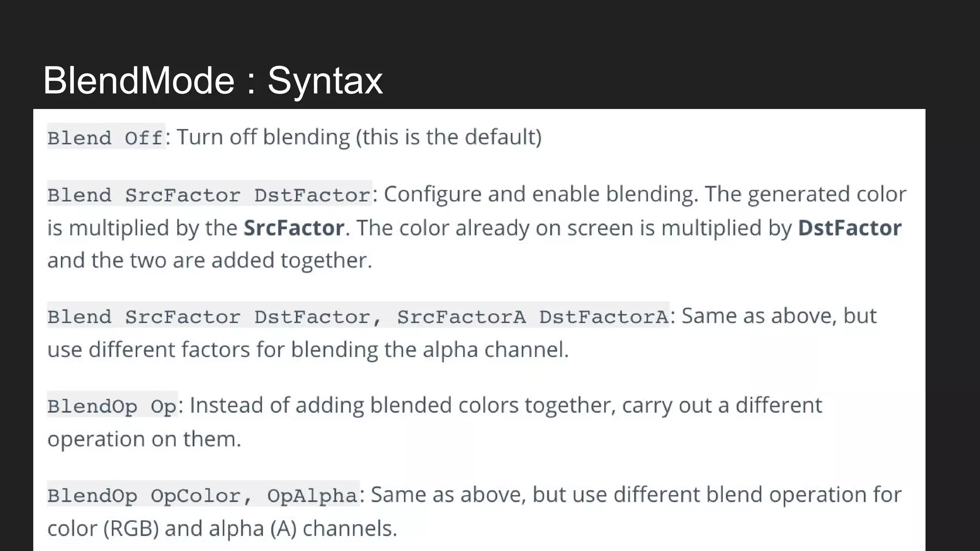
Task: Click the phrase "(this is the default)"
Action: [448, 137]
